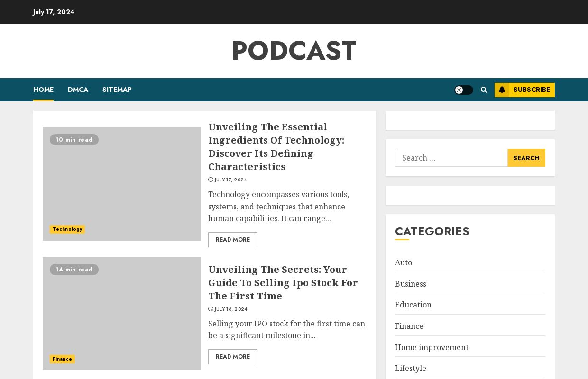Image resolution: width=588 pixels, height=379 pixels.
Task: Navigate to the Sitemap page
Action: [117, 90]
